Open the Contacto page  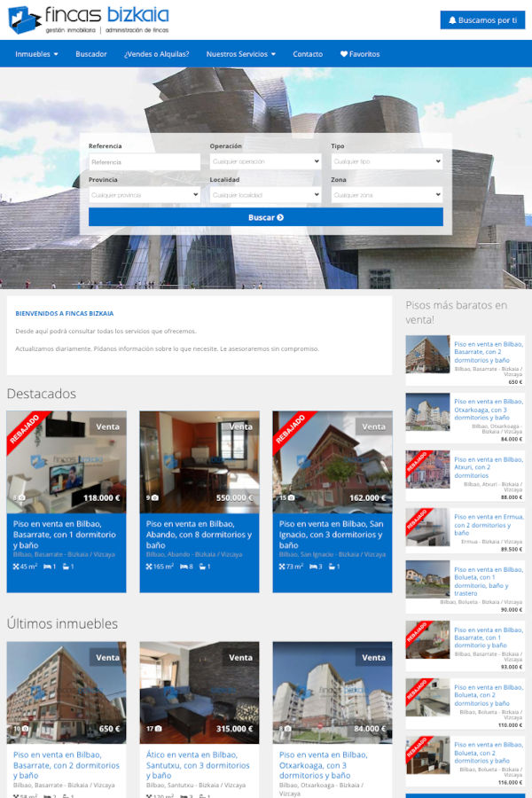308,54
